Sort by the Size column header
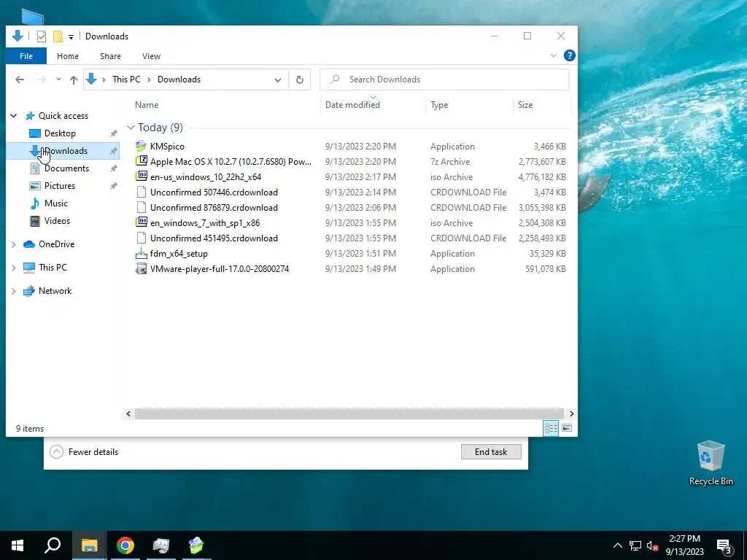The image size is (747, 560). pyautogui.click(x=525, y=105)
